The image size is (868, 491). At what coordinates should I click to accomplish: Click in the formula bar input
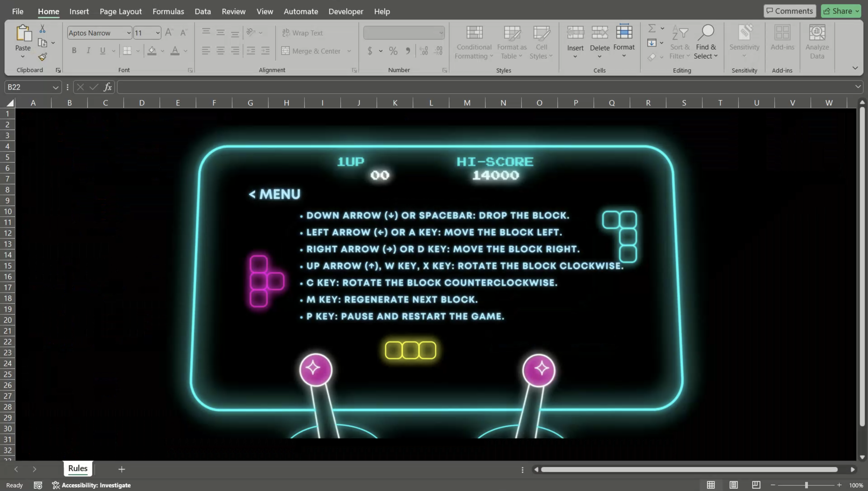[x=472, y=87]
